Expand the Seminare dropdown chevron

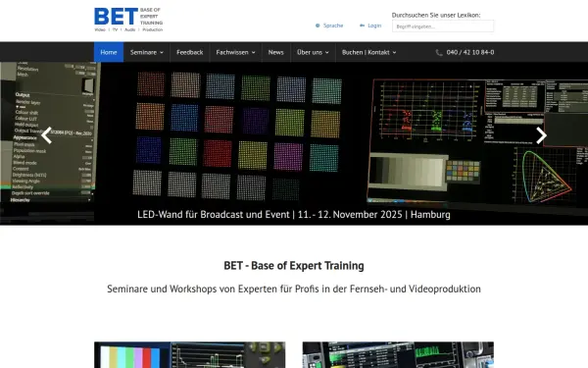click(162, 53)
